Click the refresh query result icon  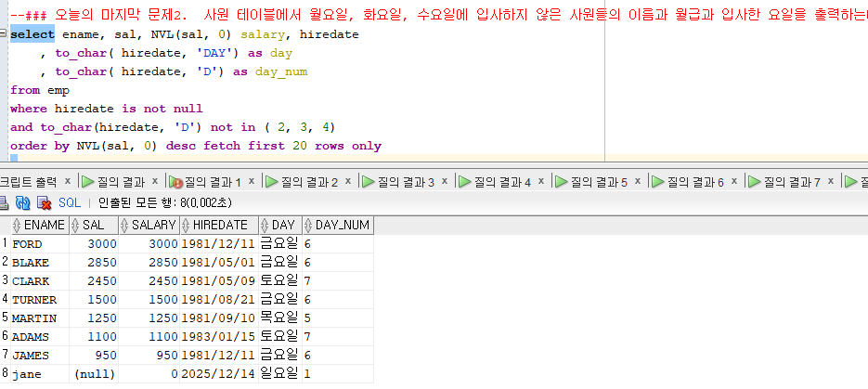click(x=22, y=203)
